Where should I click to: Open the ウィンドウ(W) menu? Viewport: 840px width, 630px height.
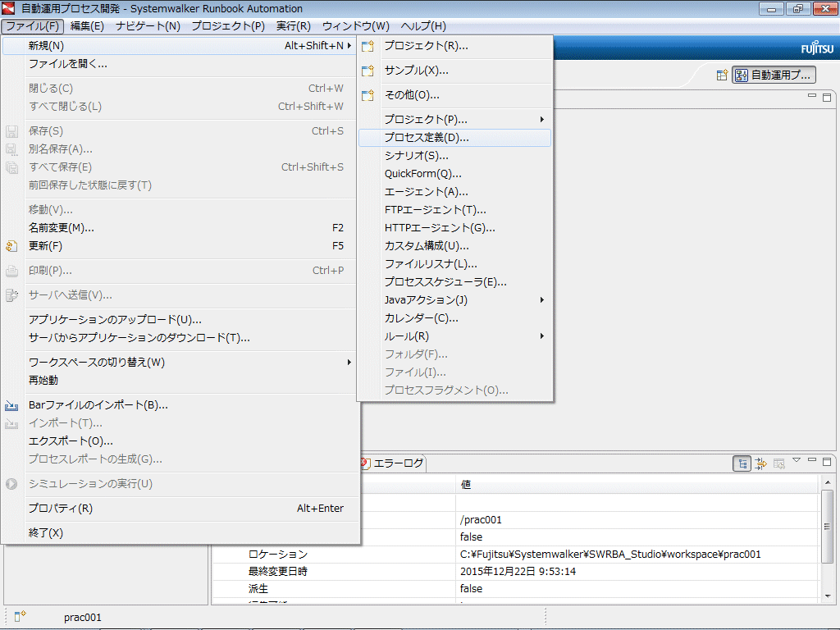pyautogui.click(x=356, y=26)
